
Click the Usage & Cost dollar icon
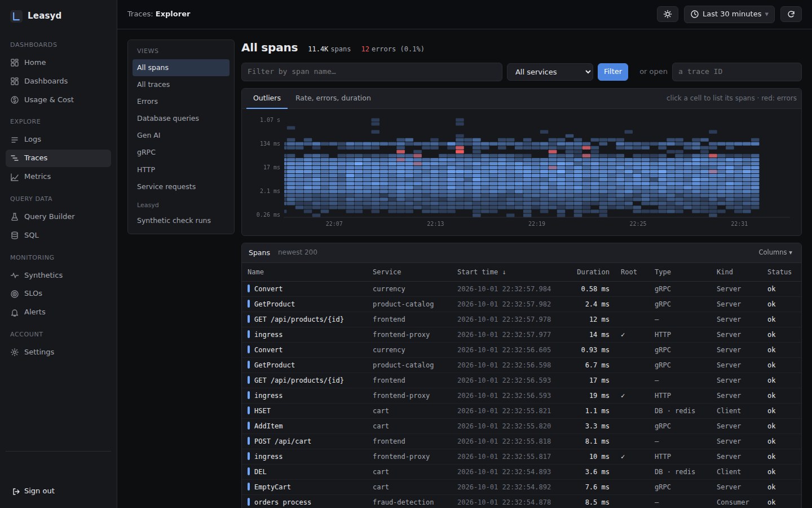point(15,100)
